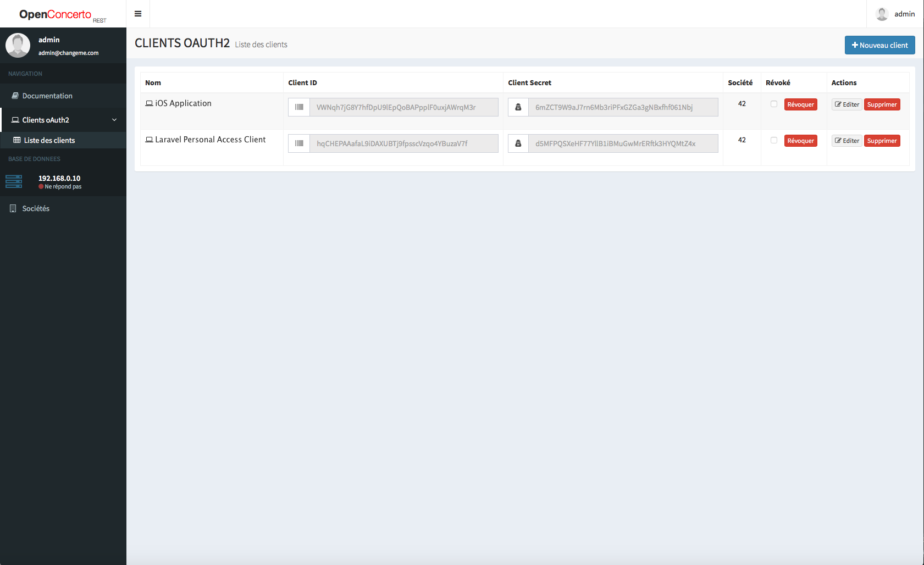Toggle the sidebar with hamburger icon
Image resolution: width=924 pixels, height=565 pixels.
click(x=138, y=14)
